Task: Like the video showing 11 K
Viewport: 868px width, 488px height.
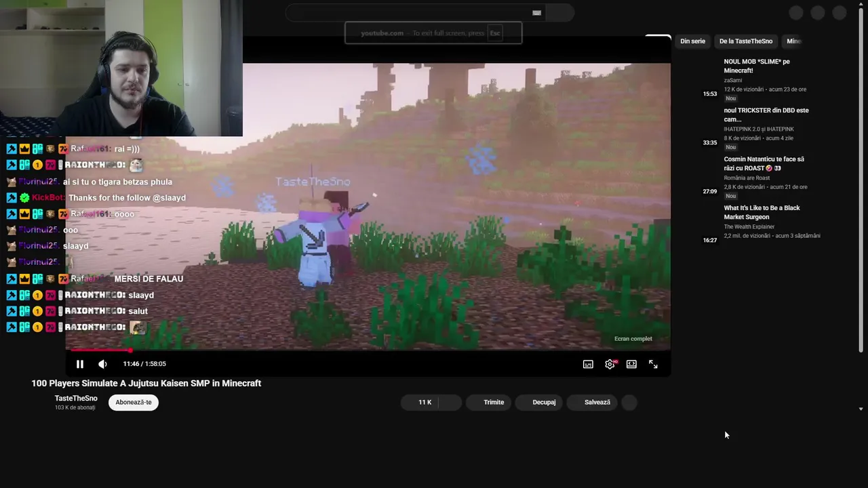Action: click(x=420, y=402)
